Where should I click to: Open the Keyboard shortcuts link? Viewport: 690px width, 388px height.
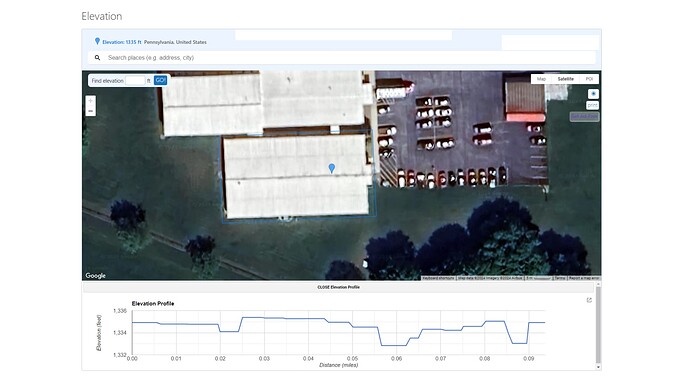pyautogui.click(x=438, y=278)
